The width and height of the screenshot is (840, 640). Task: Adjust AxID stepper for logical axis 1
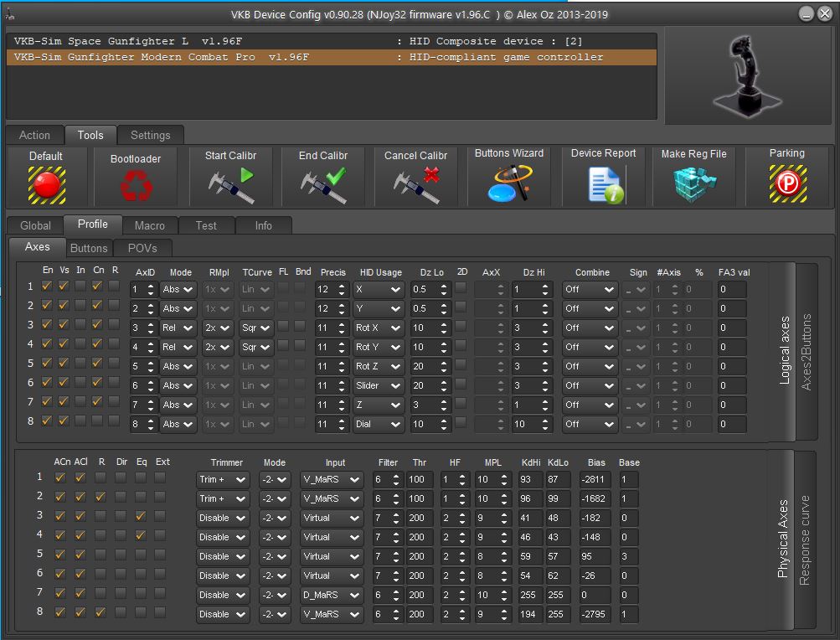[x=151, y=290]
